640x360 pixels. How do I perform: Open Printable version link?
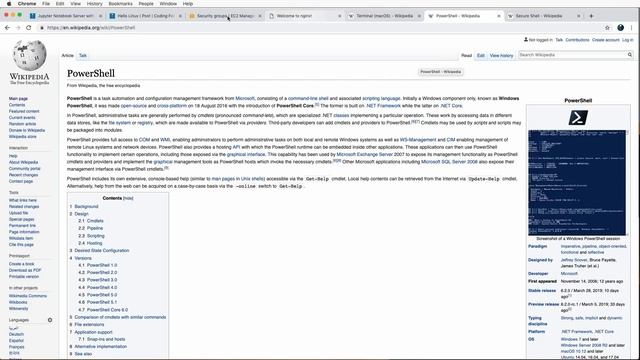point(24,277)
